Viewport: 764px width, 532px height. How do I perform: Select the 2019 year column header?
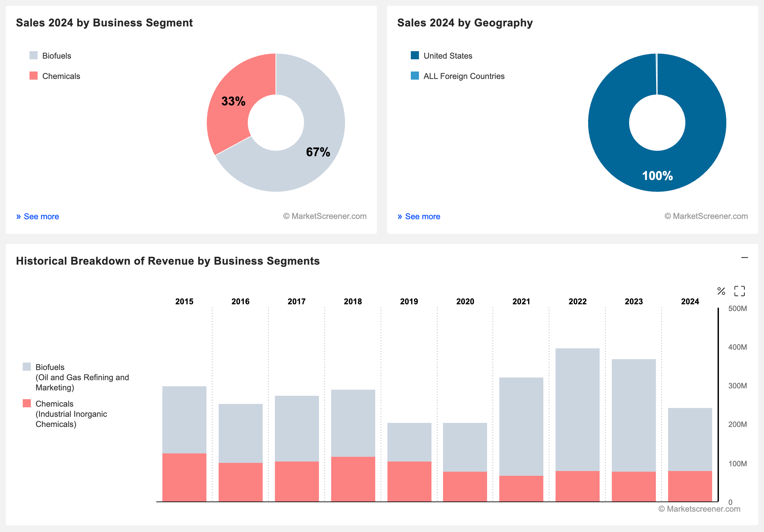[409, 301]
